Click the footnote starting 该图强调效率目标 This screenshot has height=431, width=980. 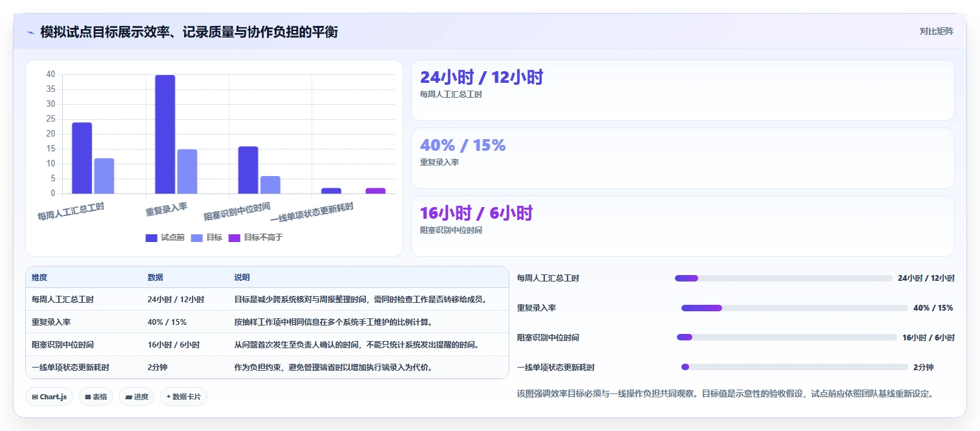[725, 393]
